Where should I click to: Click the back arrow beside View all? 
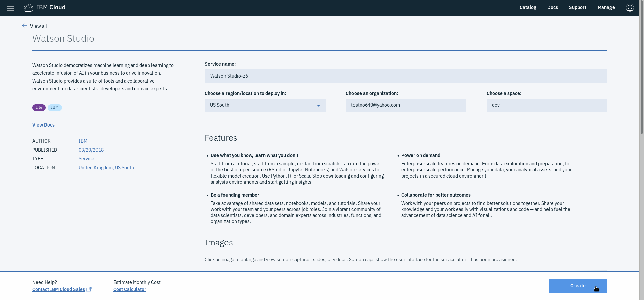coord(24,26)
